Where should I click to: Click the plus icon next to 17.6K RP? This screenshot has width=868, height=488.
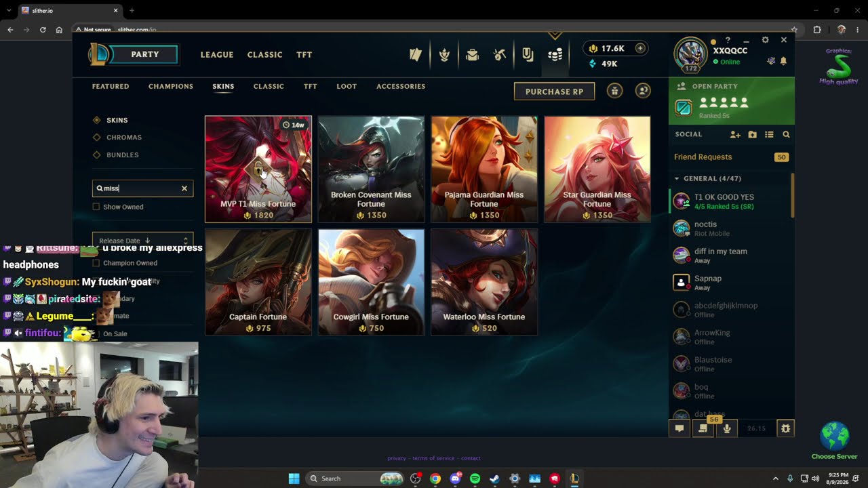639,48
